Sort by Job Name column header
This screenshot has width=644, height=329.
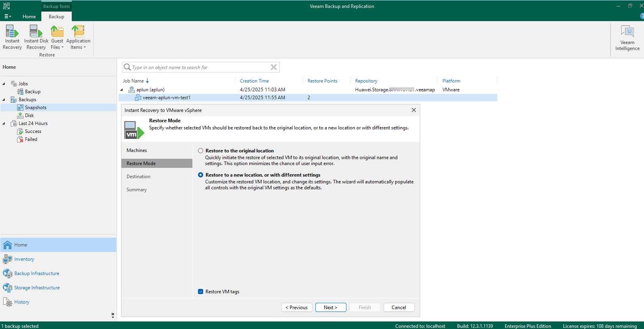133,81
